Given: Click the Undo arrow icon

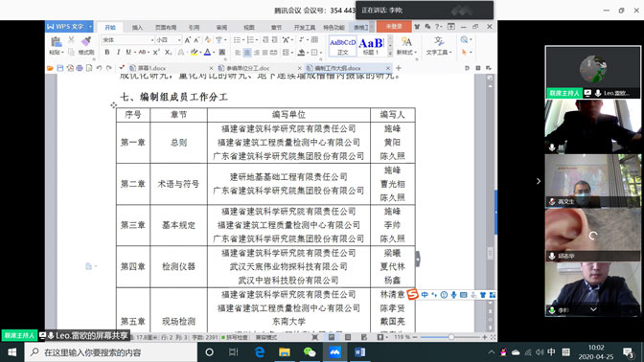Looking at the screenshot, I should pos(99,68).
